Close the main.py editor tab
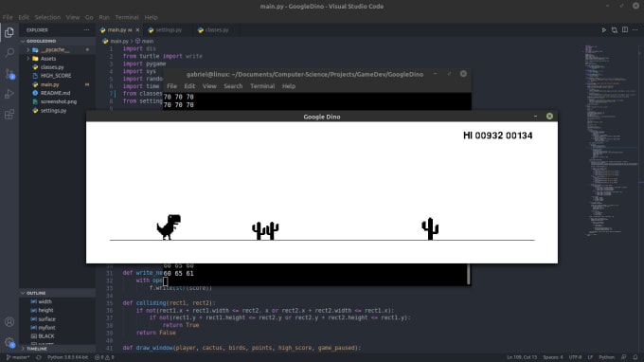 (137, 30)
